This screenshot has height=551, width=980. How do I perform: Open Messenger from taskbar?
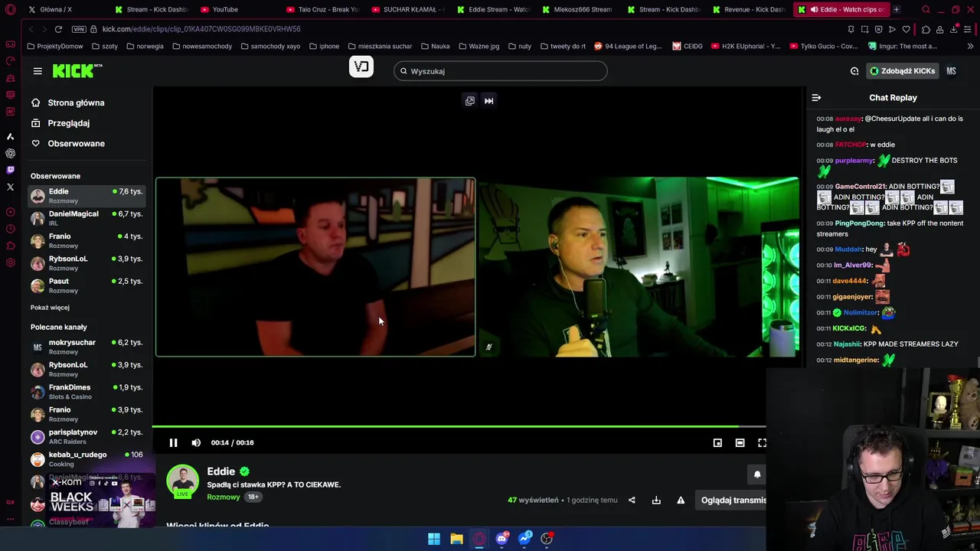[x=524, y=539]
